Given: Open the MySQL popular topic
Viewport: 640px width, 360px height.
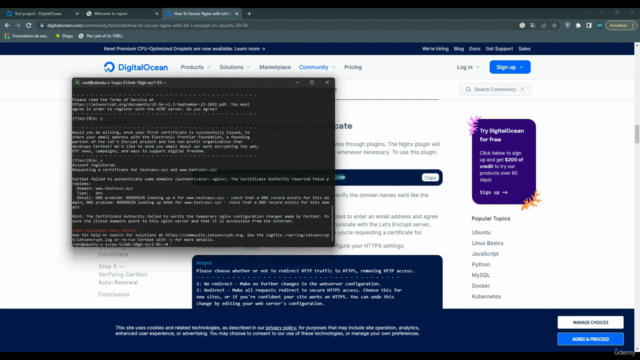Looking at the screenshot, I should click(480, 275).
